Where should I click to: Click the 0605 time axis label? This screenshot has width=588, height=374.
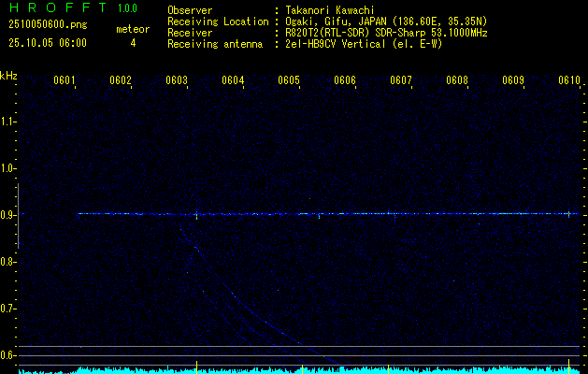tap(289, 80)
